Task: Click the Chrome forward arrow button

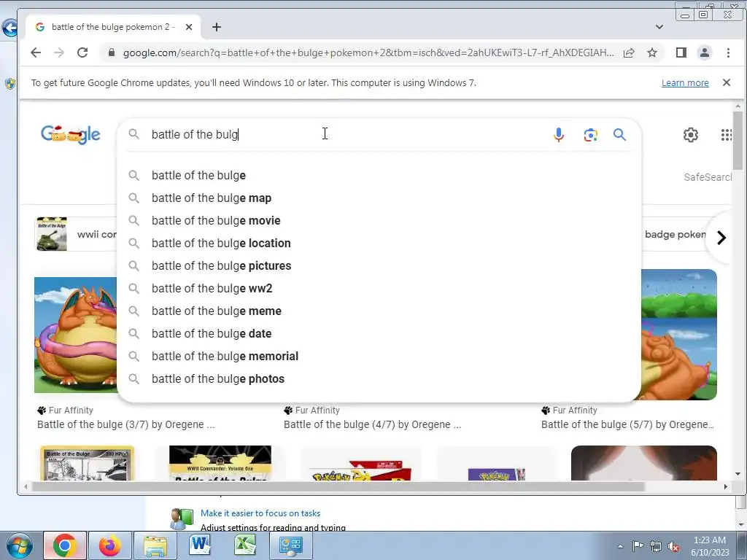Action: click(x=59, y=52)
